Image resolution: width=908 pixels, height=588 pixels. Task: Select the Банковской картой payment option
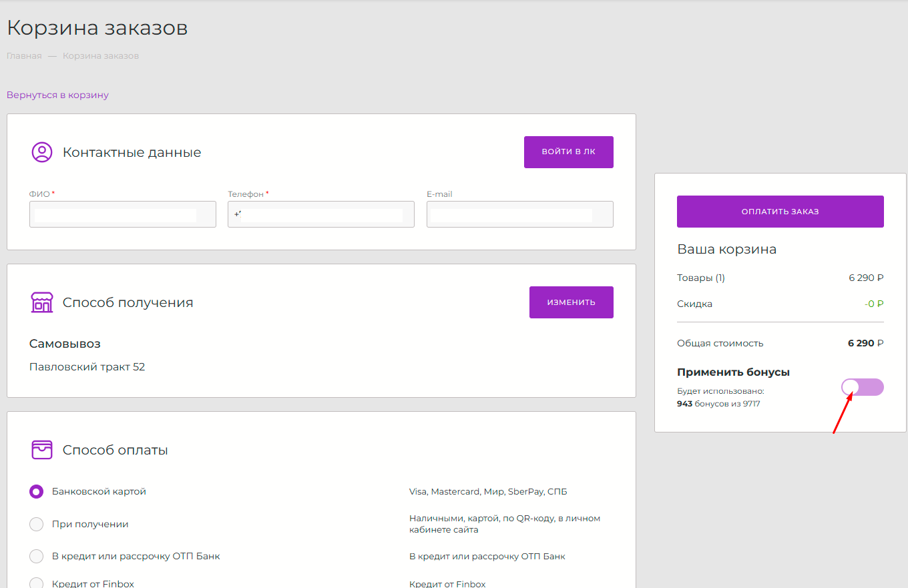click(x=37, y=491)
